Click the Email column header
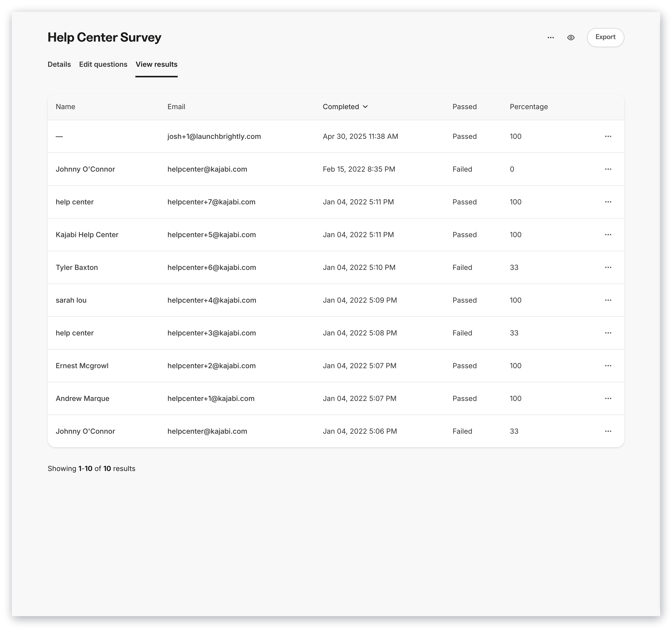This screenshot has height=628, width=672. pyautogui.click(x=176, y=106)
